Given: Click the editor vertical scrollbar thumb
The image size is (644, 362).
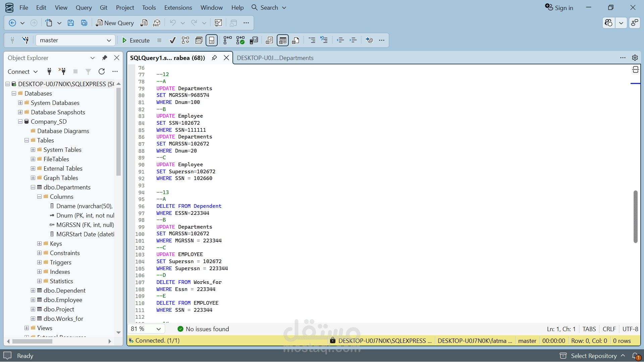Looking at the screenshot, I should tap(635, 217).
